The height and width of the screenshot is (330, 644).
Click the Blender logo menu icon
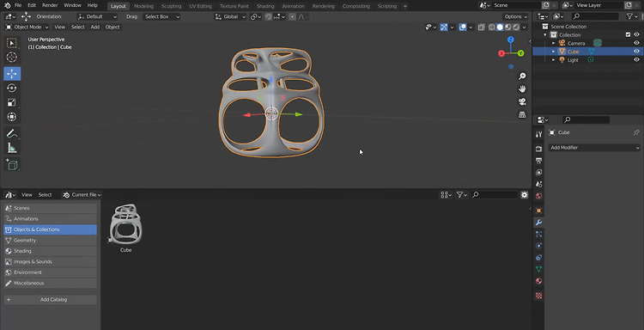tap(7, 5)
